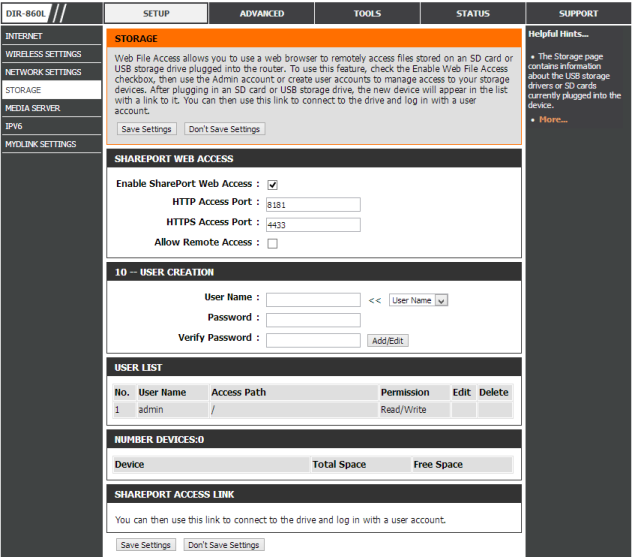This screenshot has height=557, width=632.
Task: Select INTERNET in the sidebar
Action: click(51, 36)
